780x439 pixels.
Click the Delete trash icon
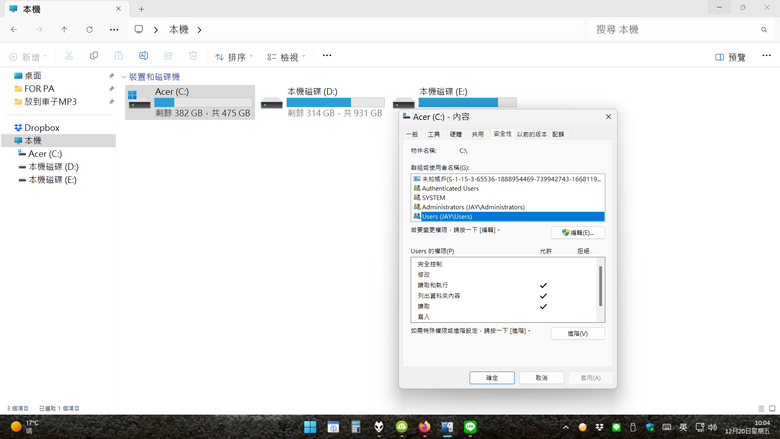tap(193, 56)
